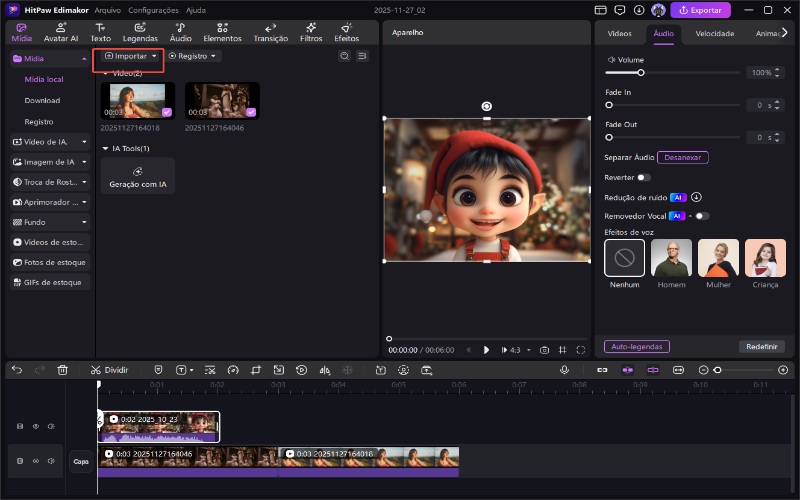Screen dimensions: 800x500
Task: Expand the Vídeo de IA sidebar section
Action: (x=50, y=142)
